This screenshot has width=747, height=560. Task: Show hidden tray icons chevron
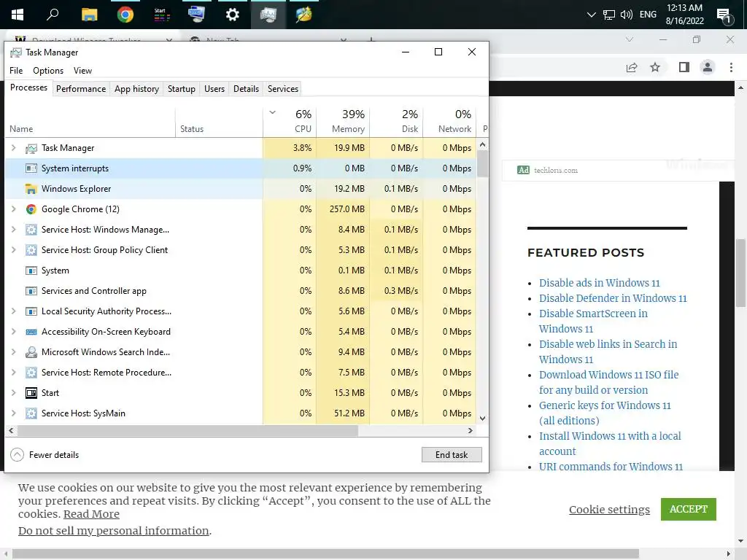pyautogui.click(x=591, y=15)
